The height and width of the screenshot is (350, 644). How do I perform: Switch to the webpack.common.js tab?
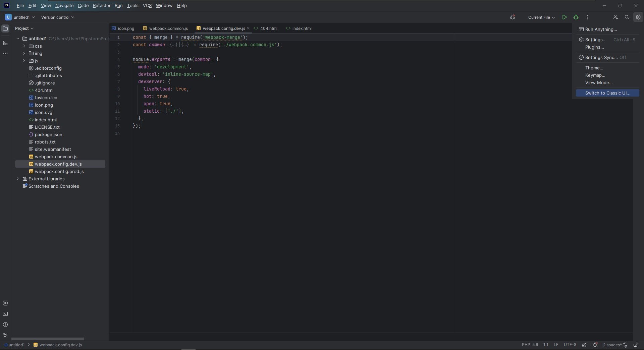point(165,28)
